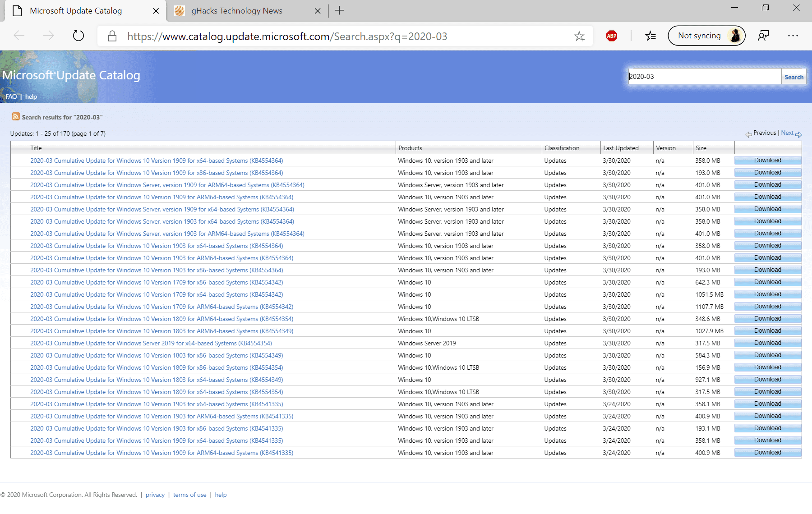812x514 pixels.
Task: Sort by Last Updated column header
Action: 621,148
